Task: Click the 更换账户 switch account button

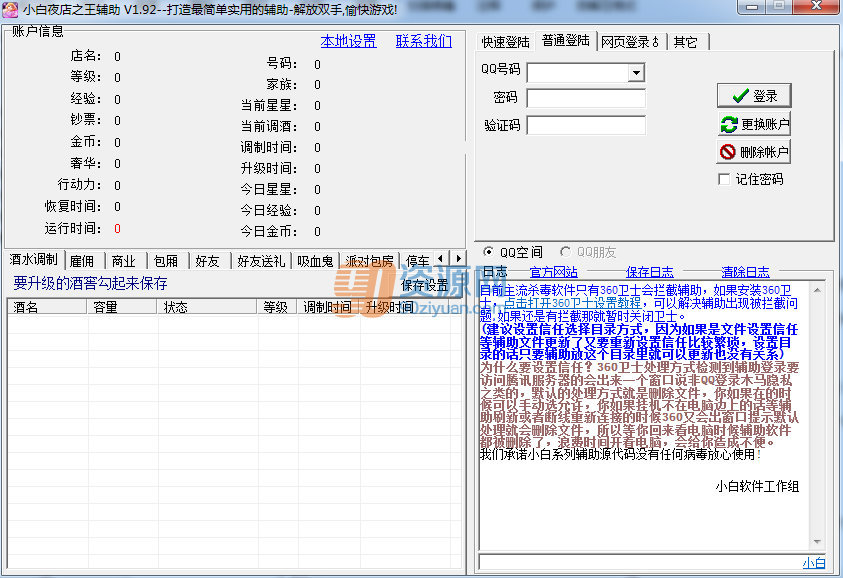Action: (754, 124)
